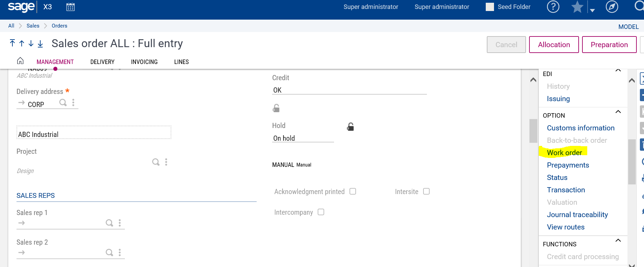Toggle the Intersite checkbox

click(x=426, y=191)
